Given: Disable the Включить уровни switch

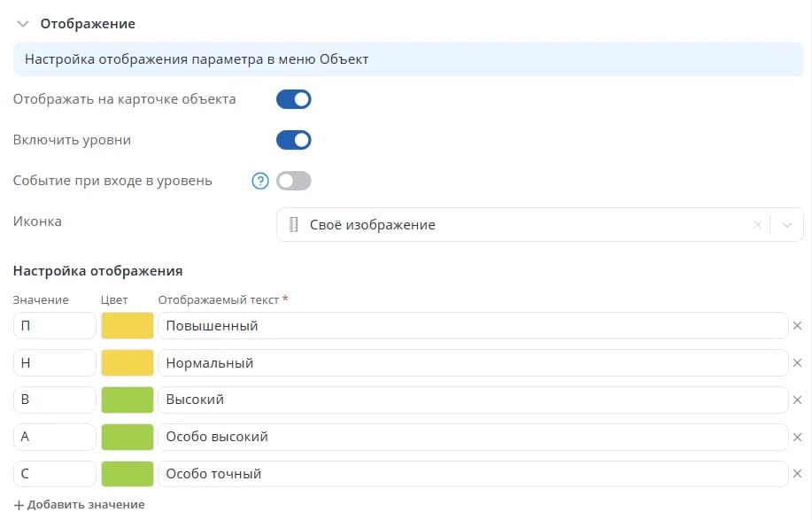Looking at the screenshot, I should click(x=294, y=140).
